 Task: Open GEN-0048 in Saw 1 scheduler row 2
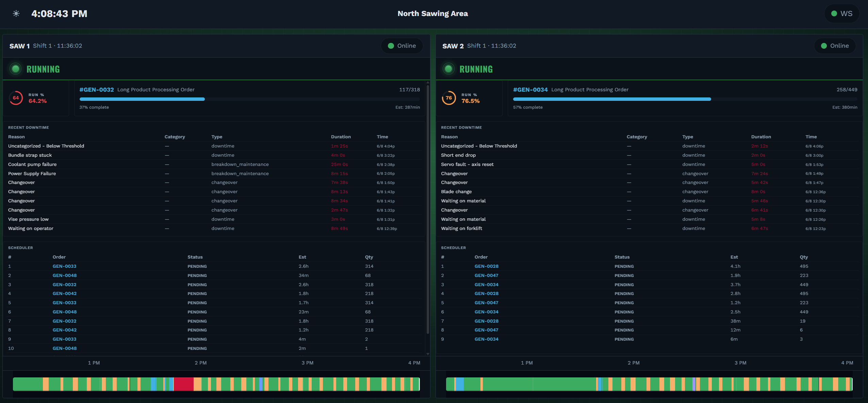tap(65, 276)
